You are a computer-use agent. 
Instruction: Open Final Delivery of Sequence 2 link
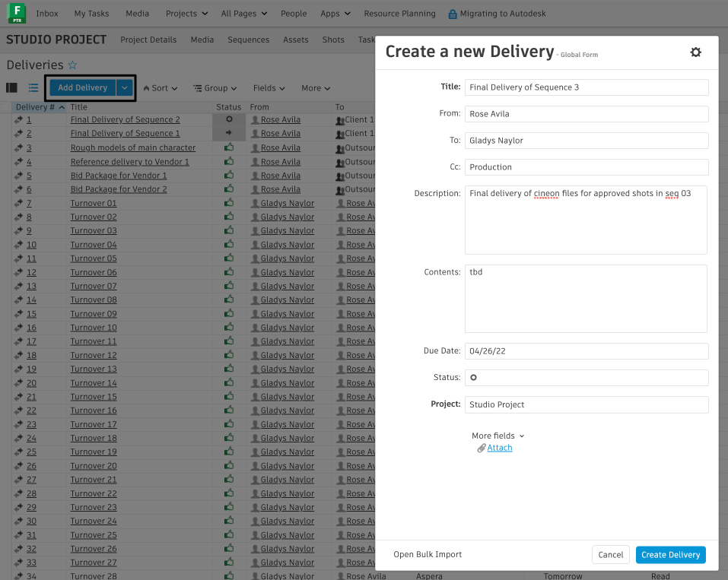126,119
